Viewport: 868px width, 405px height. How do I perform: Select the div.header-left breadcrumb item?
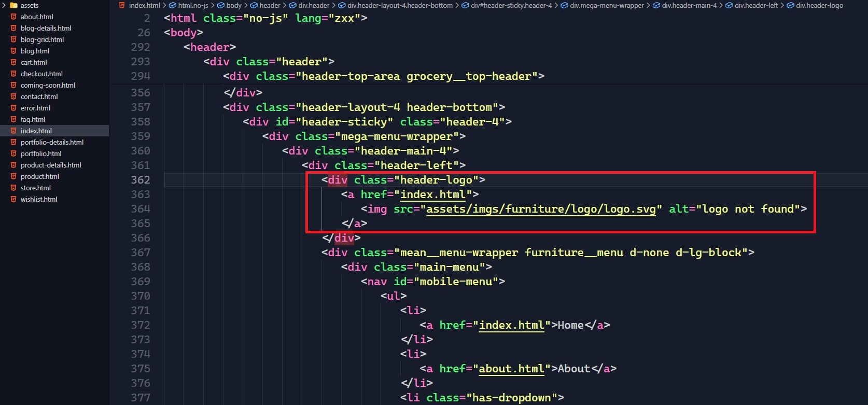tap(756, 5)
